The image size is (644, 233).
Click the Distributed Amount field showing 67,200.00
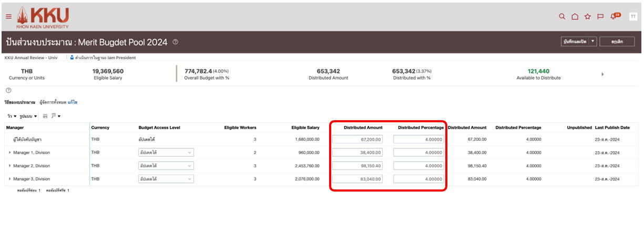coord(357,140)
